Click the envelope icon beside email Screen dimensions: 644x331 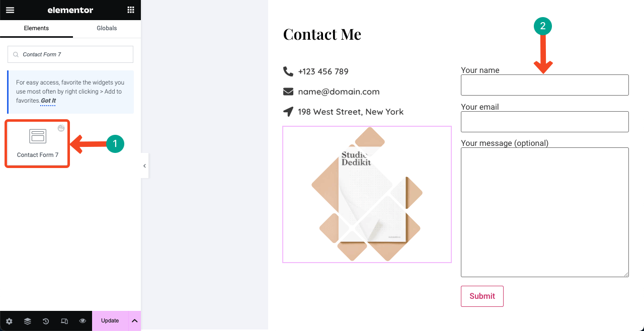[x=288, y=92]
